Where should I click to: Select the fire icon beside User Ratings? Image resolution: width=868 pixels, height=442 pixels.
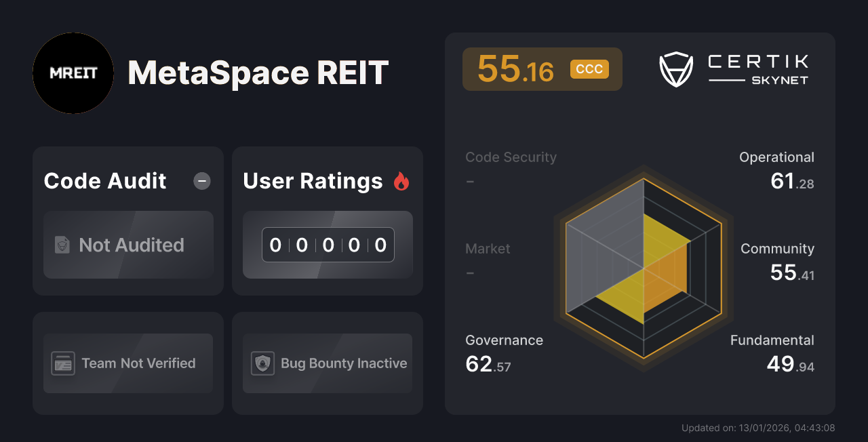[401, 180]
